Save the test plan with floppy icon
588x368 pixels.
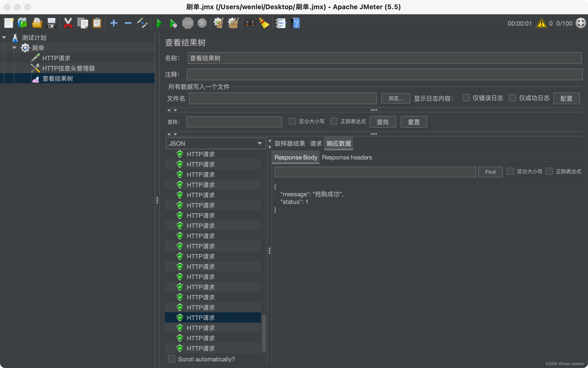pyautogui.click(x=52, y=23)
